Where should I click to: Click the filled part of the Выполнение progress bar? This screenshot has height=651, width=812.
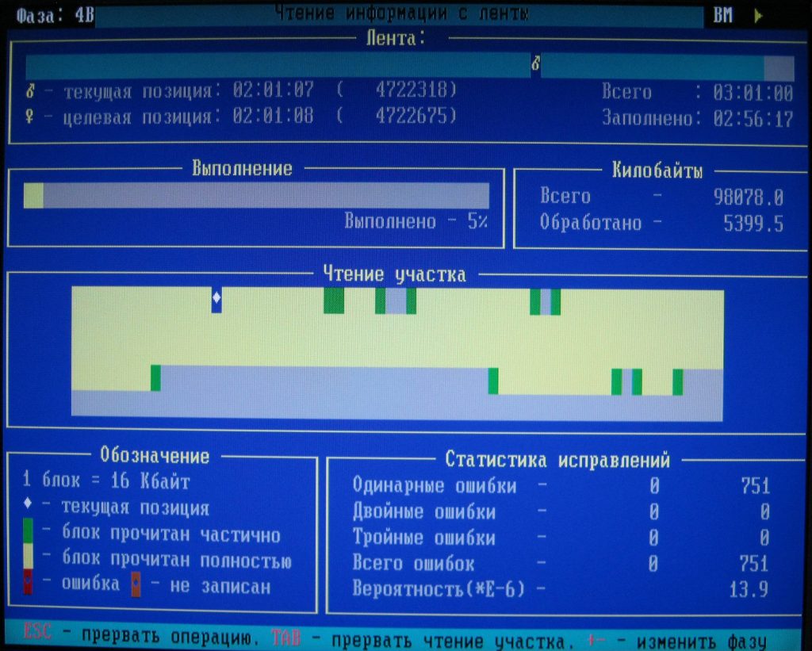(x=33, y=196)
